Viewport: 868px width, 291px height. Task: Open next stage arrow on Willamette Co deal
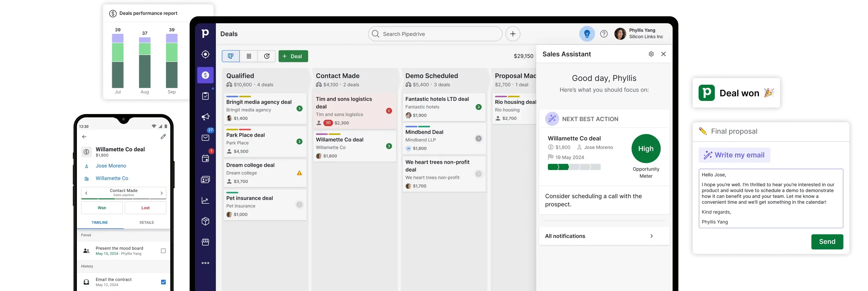click(389, 146)
